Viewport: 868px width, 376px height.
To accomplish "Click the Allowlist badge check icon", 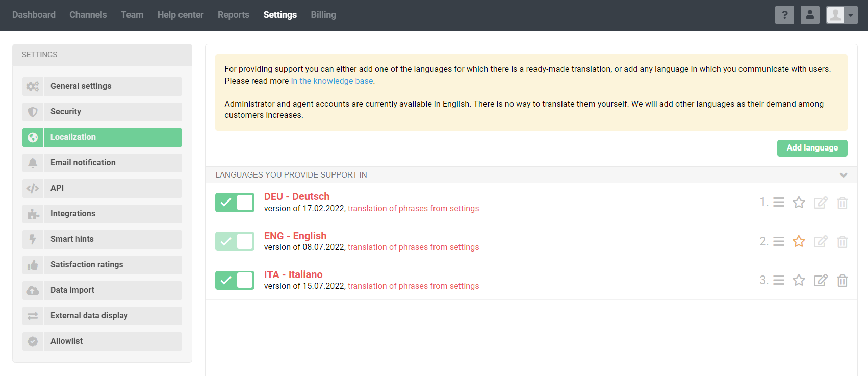I will tap(33, 341).
